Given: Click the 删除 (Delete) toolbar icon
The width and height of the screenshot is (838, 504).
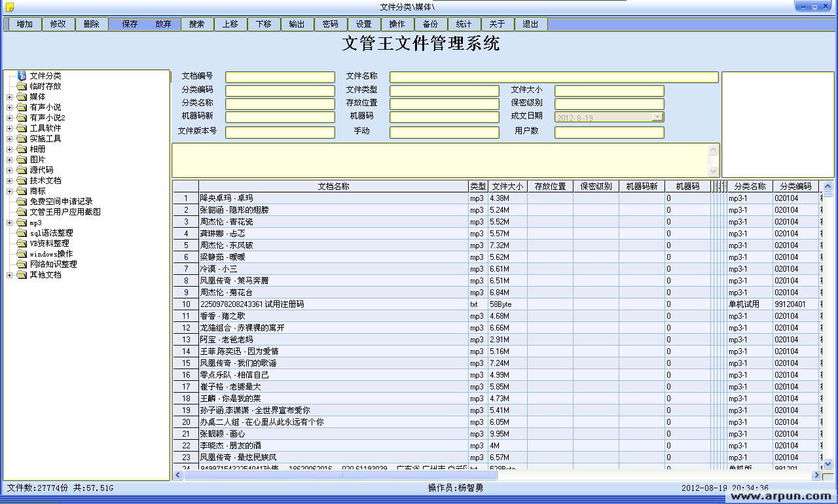Looking at the screenshot, I should pyautogui.click(x=92, y=24).
